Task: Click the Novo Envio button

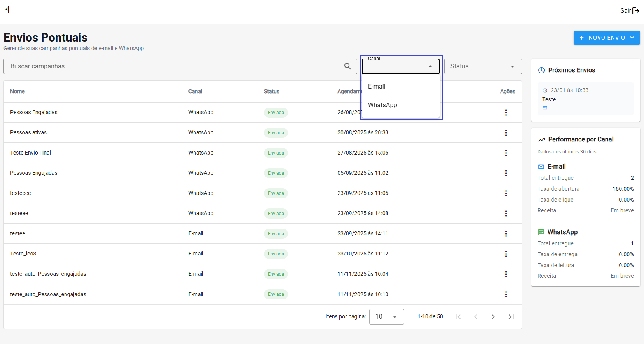Action: pos(606,38)
